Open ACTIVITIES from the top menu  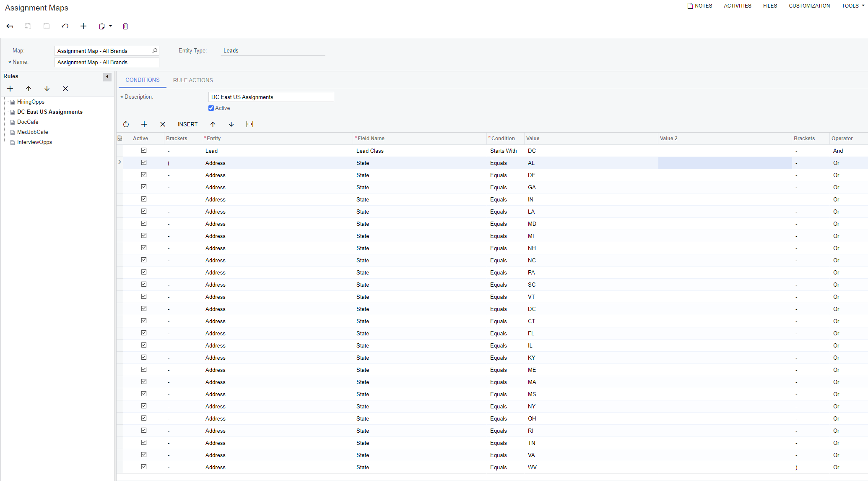click(x=738, y=6)
